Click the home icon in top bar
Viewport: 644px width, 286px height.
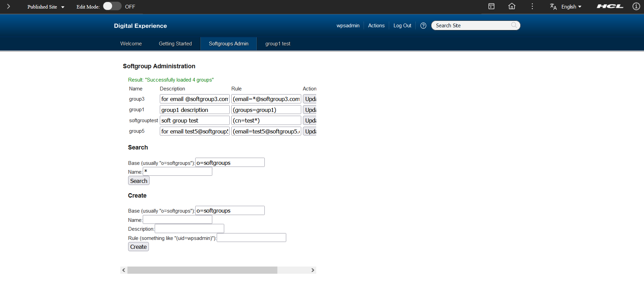coord(512,6)
